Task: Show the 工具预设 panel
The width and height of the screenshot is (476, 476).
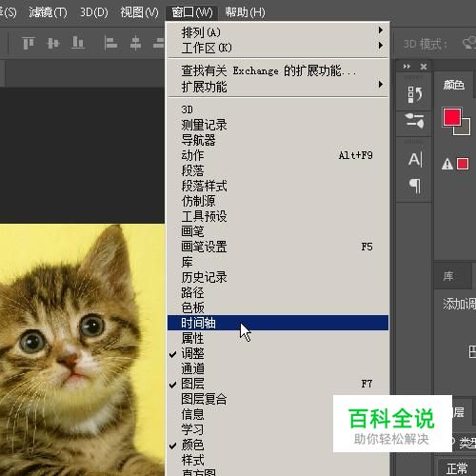Action: [x=278, y=216]
